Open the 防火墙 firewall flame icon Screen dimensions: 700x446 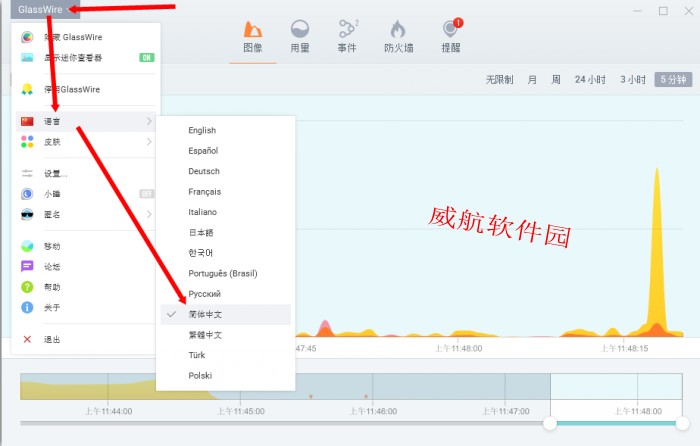398,29
